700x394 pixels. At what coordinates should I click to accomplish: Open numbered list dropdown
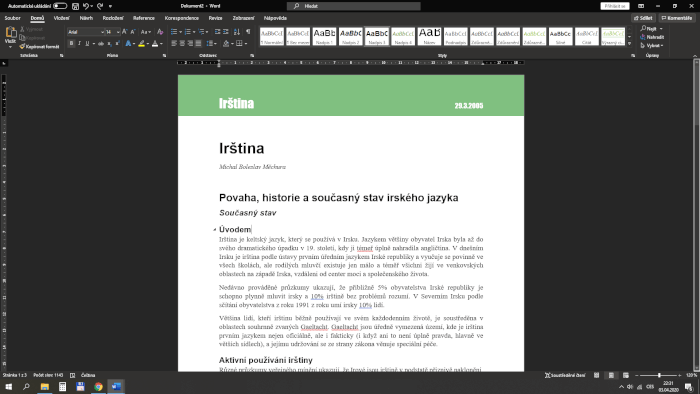pos(194,32)
